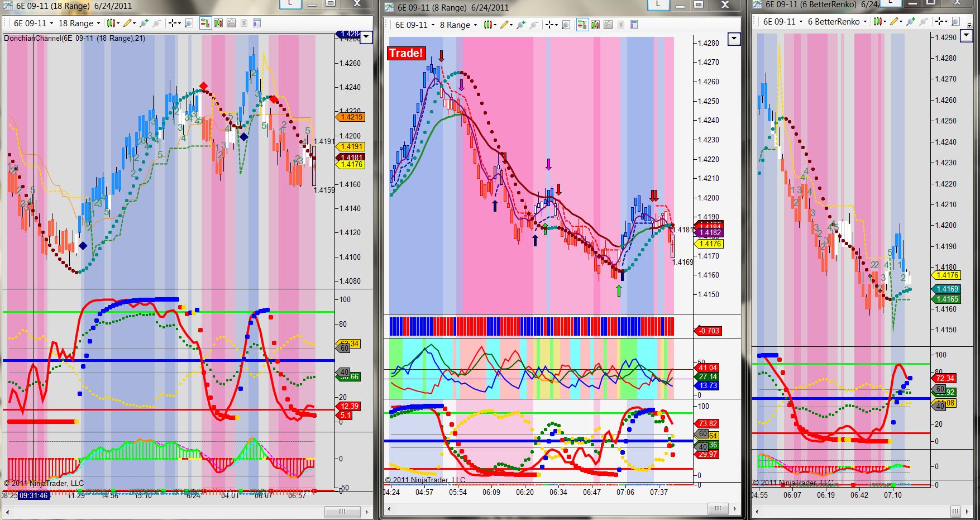Open the 6E 09-11 instrument selector in the BetterRenko window
Image resolution: width=980 pixels, height=520 pixels.
pyautogui.click(x=782, y=22)
